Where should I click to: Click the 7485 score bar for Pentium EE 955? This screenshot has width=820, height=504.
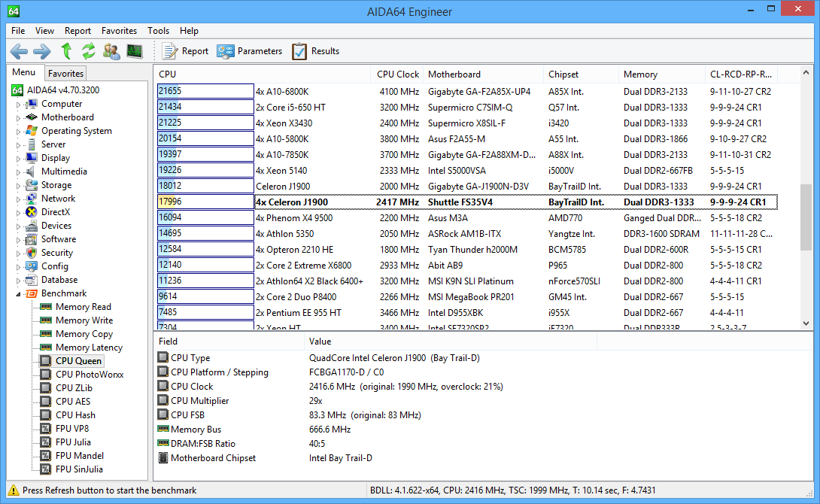pyautogui.click(x=205, y=313)
